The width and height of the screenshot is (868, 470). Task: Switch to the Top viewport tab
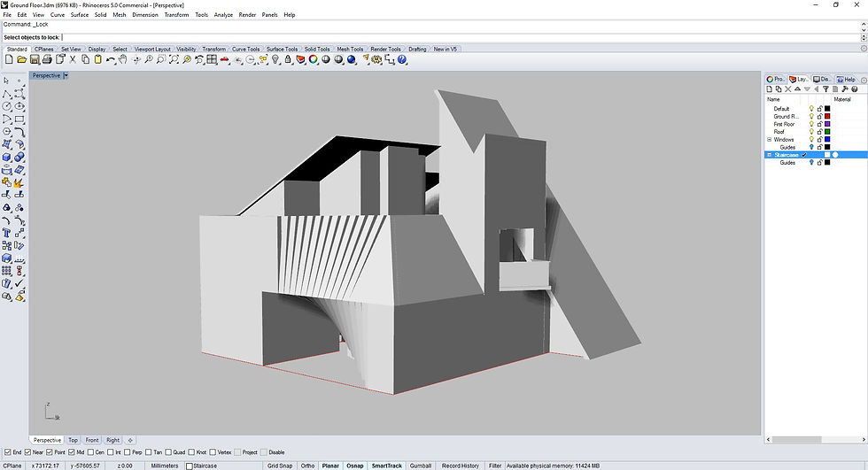[73, 440]
